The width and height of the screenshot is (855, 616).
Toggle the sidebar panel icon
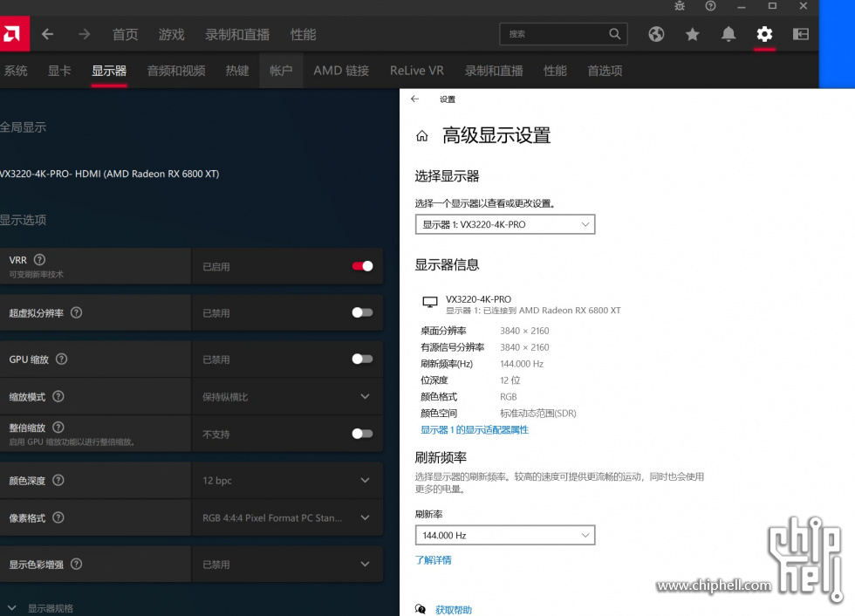[x=801, y=34]
